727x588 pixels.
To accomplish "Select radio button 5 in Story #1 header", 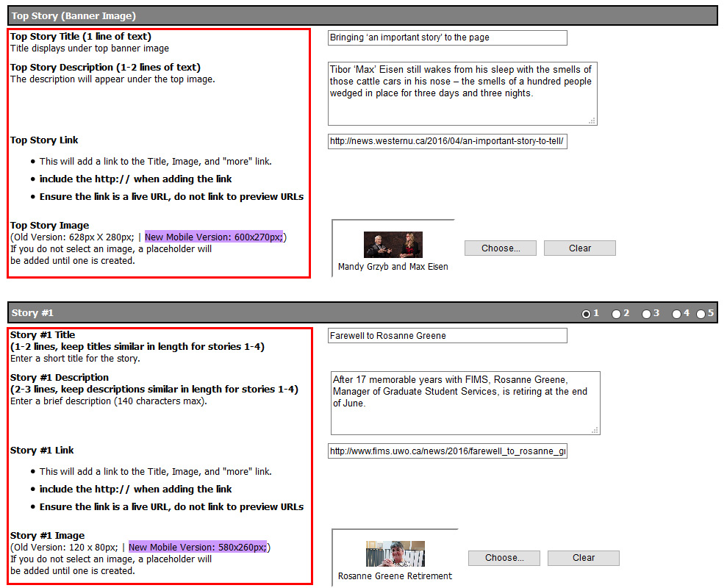I will (x=701, y=314).
